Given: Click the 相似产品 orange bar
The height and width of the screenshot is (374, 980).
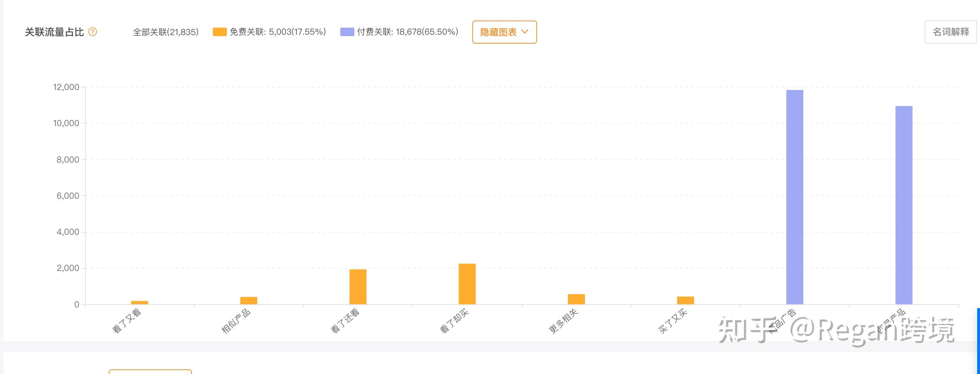Looking at the screenshot, I should tap(249, 300).
